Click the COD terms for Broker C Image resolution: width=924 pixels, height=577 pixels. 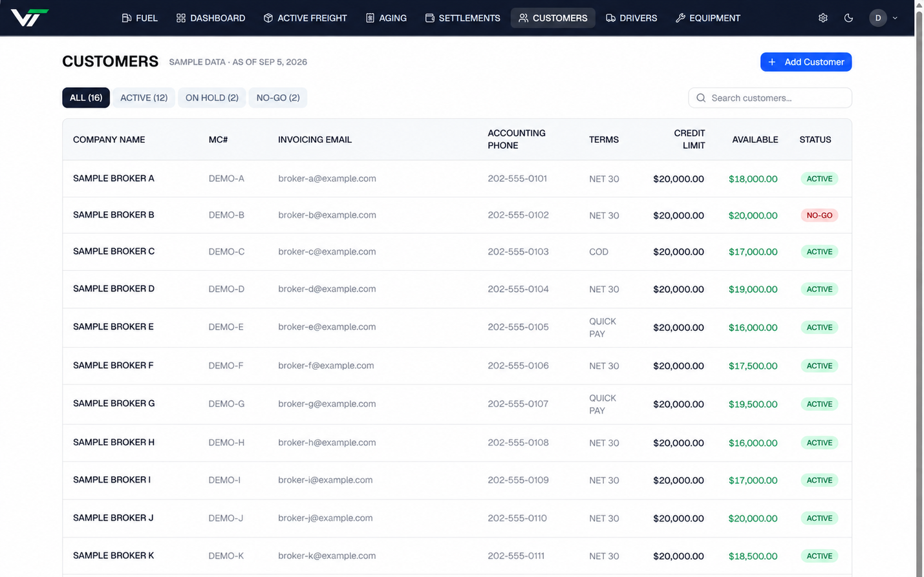point(599,252)
